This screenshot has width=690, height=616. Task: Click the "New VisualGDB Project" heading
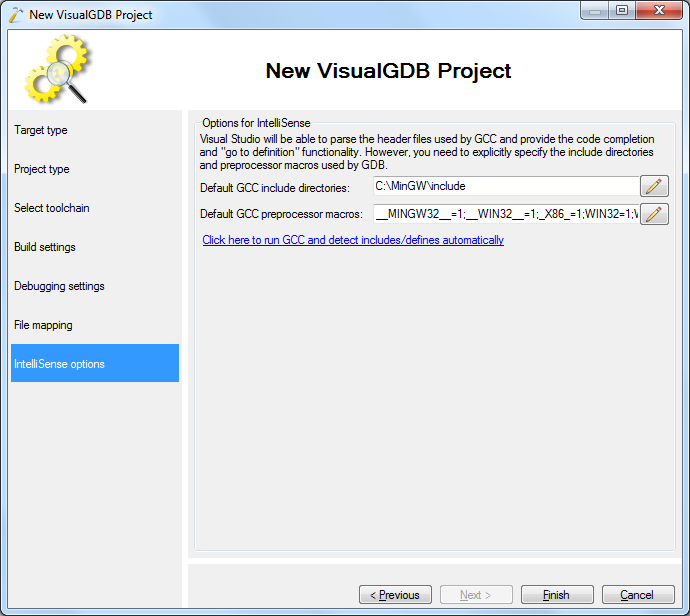click(388, 71)
